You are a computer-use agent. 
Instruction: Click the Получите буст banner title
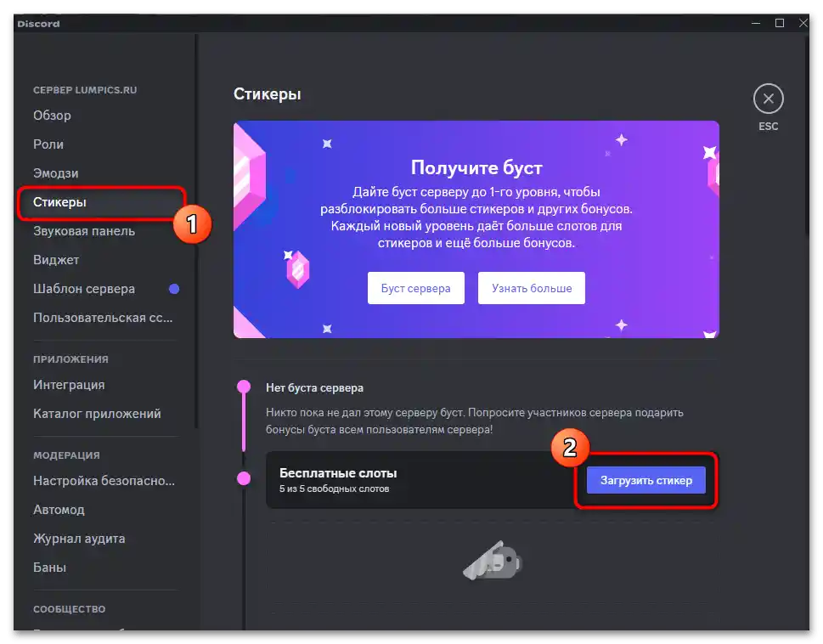click(x=476, y=167)
